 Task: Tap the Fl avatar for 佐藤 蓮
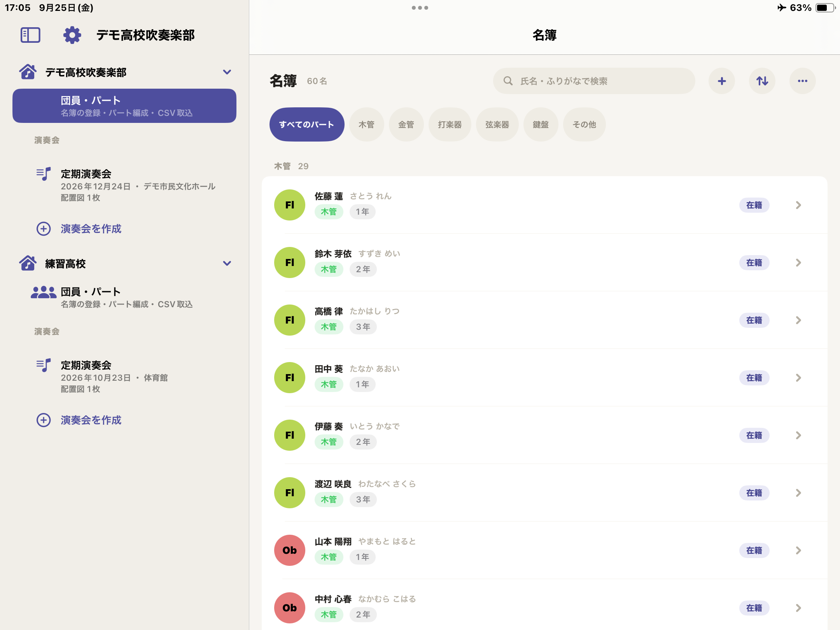tap(290, 205)
